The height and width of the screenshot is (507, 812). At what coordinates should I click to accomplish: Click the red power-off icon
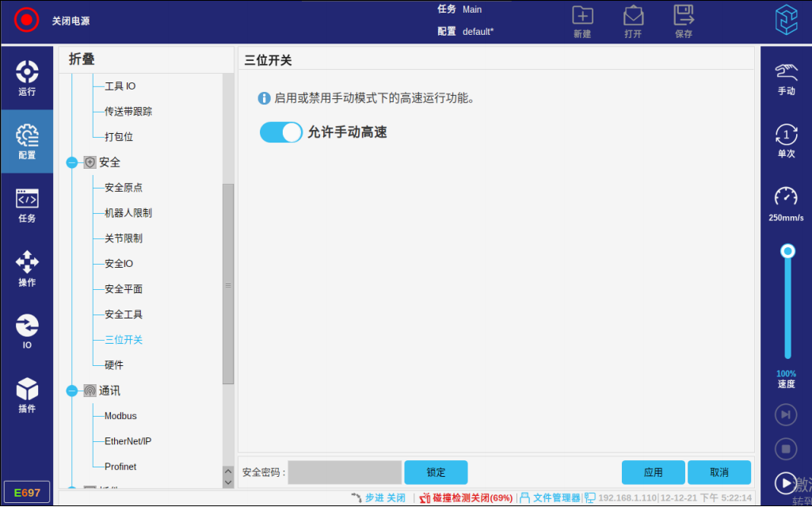(x=27, y=21)
